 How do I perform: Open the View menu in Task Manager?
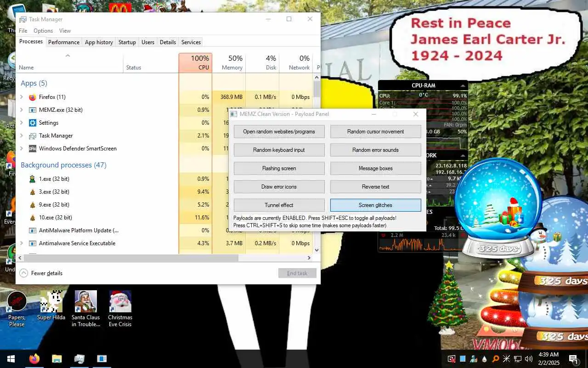[x=65, y=31]
